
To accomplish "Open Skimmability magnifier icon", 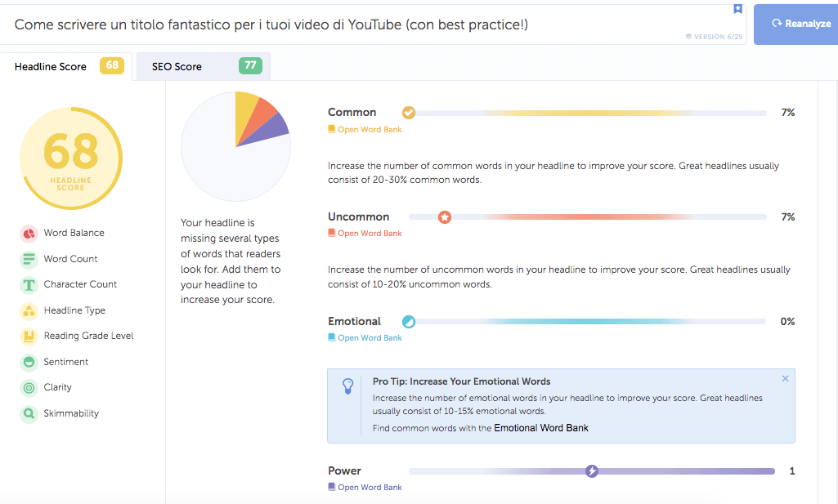I will pos(29,414).
